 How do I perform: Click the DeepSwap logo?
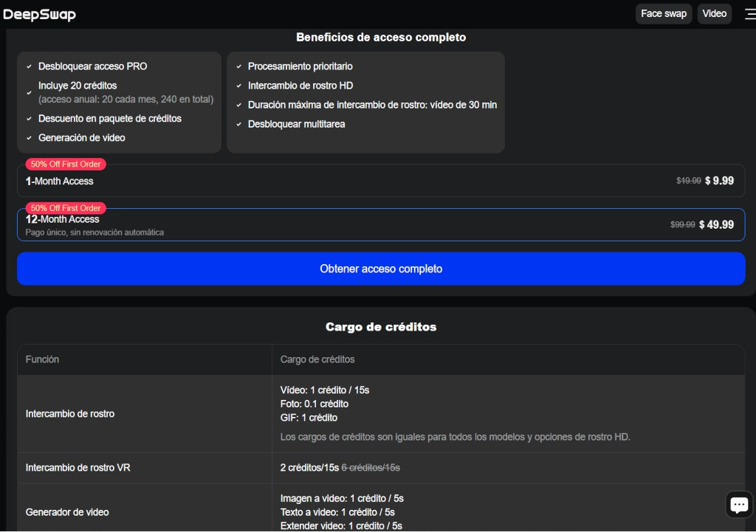(x=40, y=14)
